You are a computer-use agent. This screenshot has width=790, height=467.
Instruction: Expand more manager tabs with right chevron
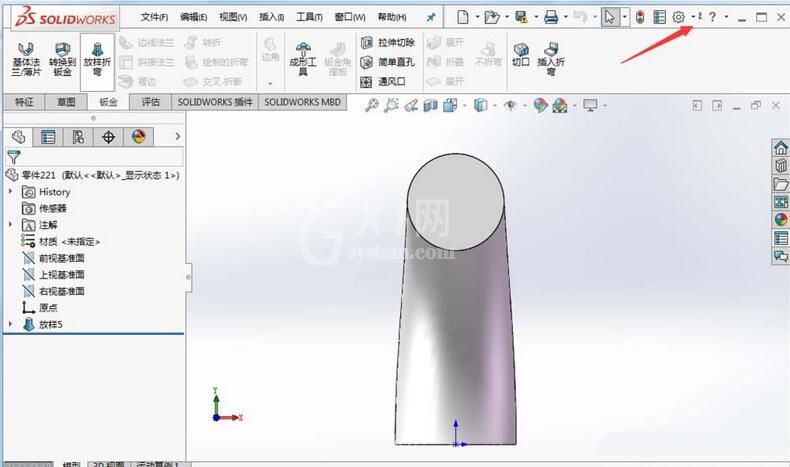(177, 136)
